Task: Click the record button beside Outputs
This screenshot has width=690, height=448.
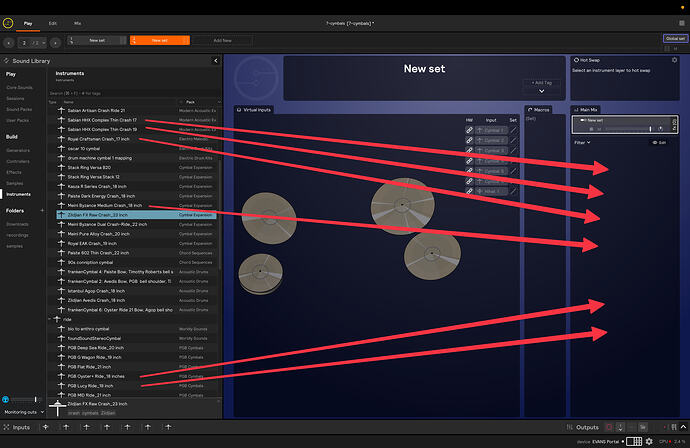Action: pyautogui.click(x=609, y=427)
